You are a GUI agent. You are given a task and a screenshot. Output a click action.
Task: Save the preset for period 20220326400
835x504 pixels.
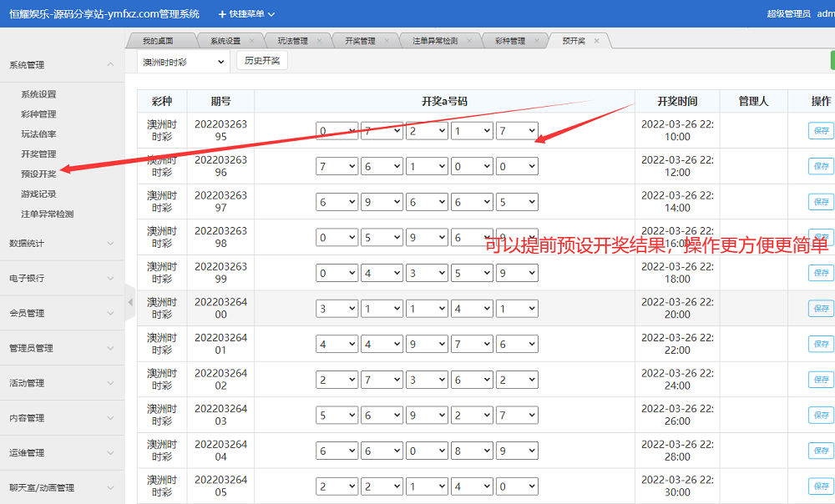tap(820, 309)
